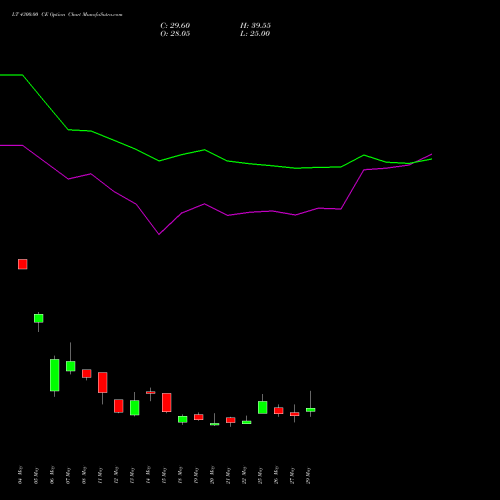Click the '26 May' date axis label

coord(276,475)
